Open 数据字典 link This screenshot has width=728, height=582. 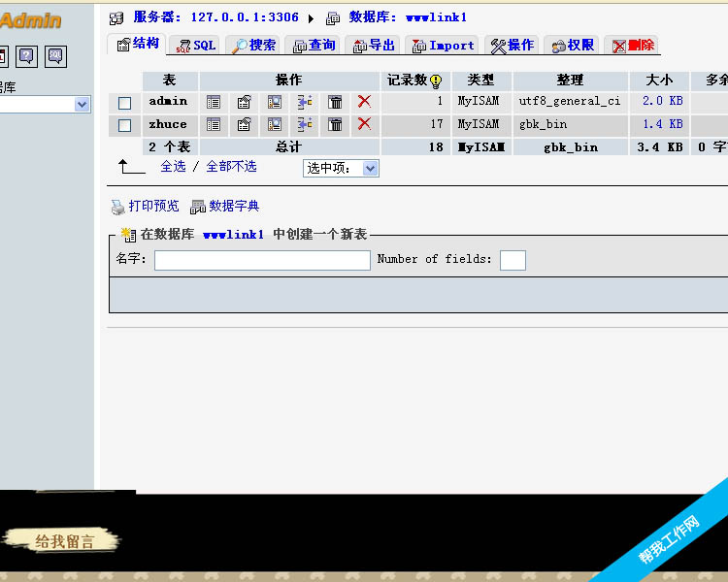[x=234, y=206]
